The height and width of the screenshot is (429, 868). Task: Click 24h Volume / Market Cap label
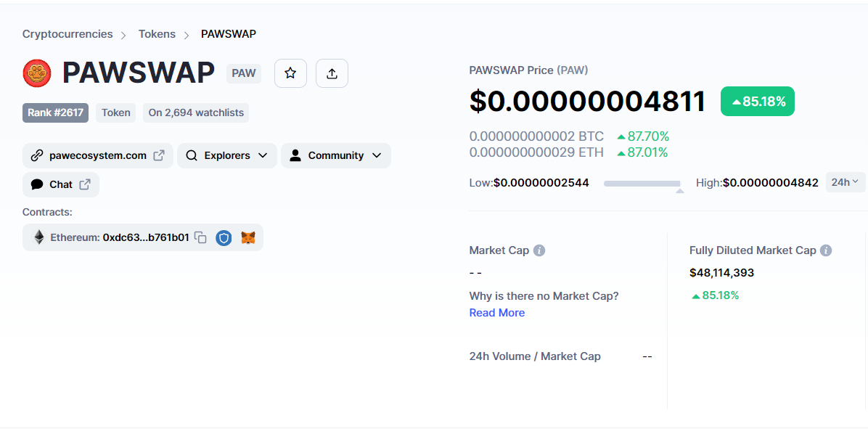point(535,356)
